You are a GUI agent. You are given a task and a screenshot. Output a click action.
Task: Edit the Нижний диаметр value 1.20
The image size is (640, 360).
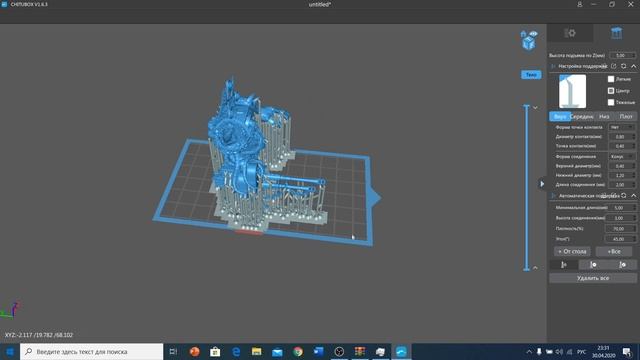(x=622, y=175)
